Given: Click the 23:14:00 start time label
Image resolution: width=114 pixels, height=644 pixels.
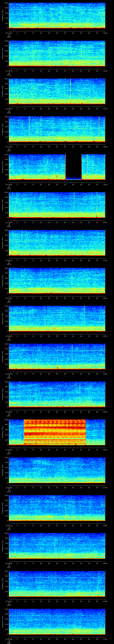Looking at the screenshot, I should coord(9,33).
